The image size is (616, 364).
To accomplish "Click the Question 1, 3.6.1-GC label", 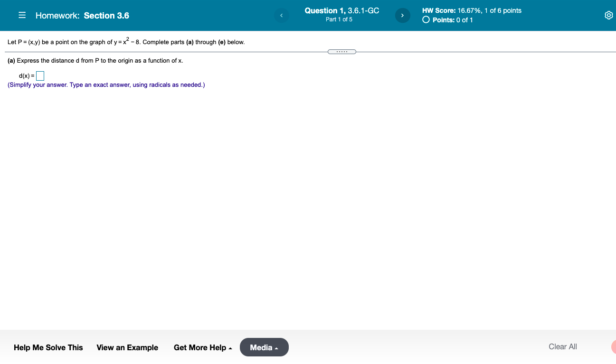I will (342, 10).
